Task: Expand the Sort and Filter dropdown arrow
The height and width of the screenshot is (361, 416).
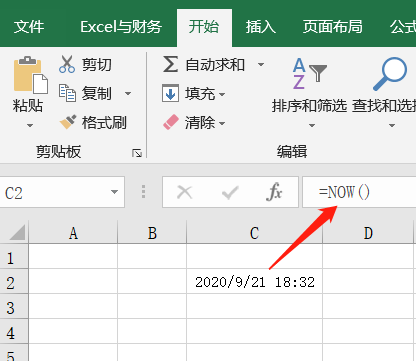Action: 312,126
